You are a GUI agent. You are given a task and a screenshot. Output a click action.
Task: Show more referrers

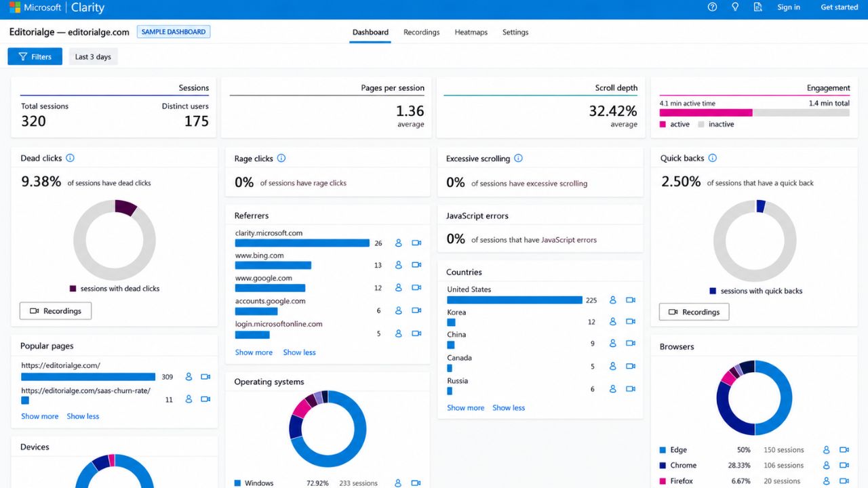[254, 352]
